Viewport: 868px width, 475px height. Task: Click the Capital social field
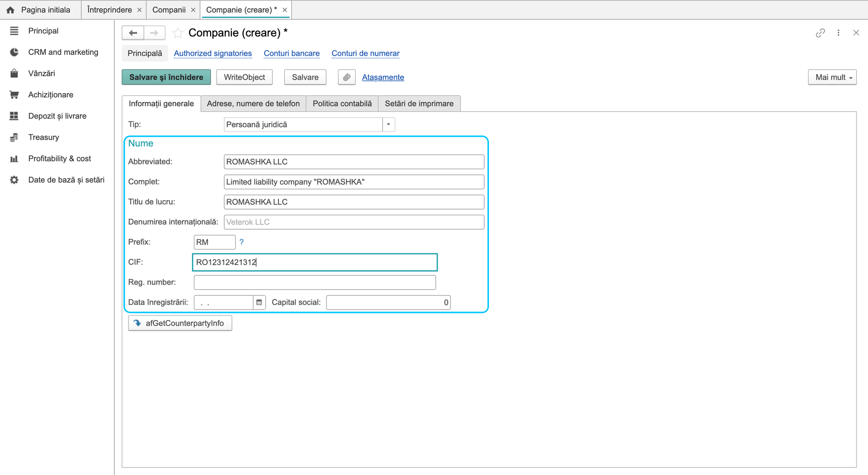[x=388, y=302]
